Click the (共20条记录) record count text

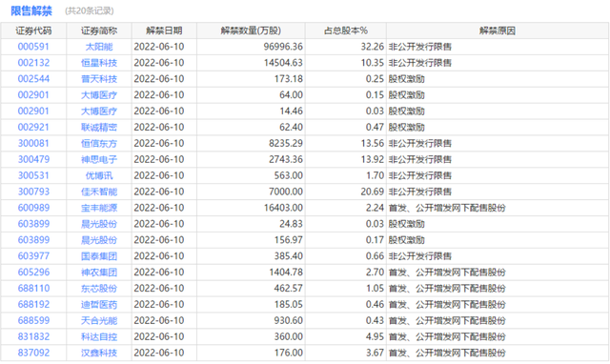pos(89,11)
